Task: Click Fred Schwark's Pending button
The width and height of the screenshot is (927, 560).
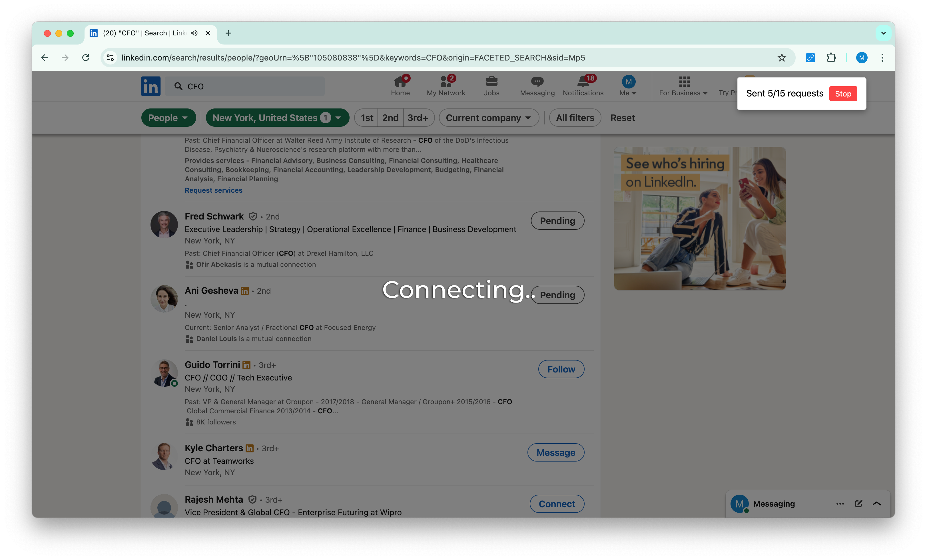Action: 557,221
